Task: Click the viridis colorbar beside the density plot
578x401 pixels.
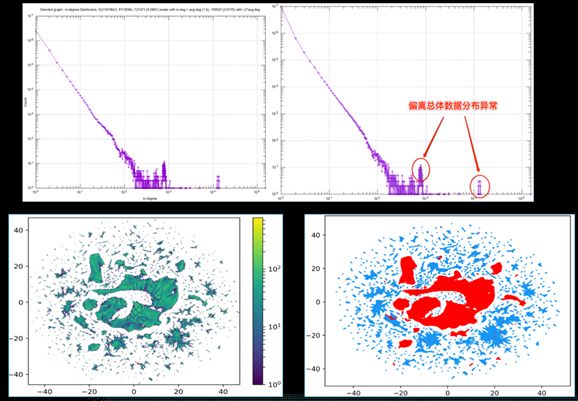Action: pos(258,301)
